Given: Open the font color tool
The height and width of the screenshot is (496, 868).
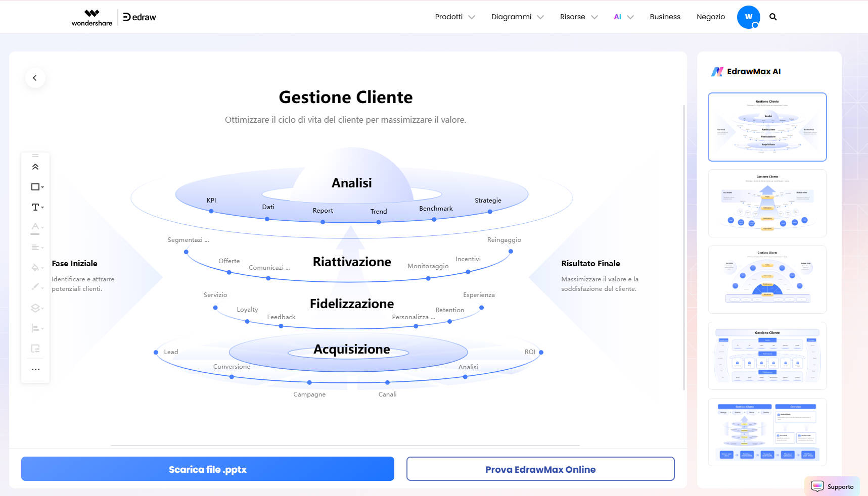Looking at the screenshot, I should point(37,227).
